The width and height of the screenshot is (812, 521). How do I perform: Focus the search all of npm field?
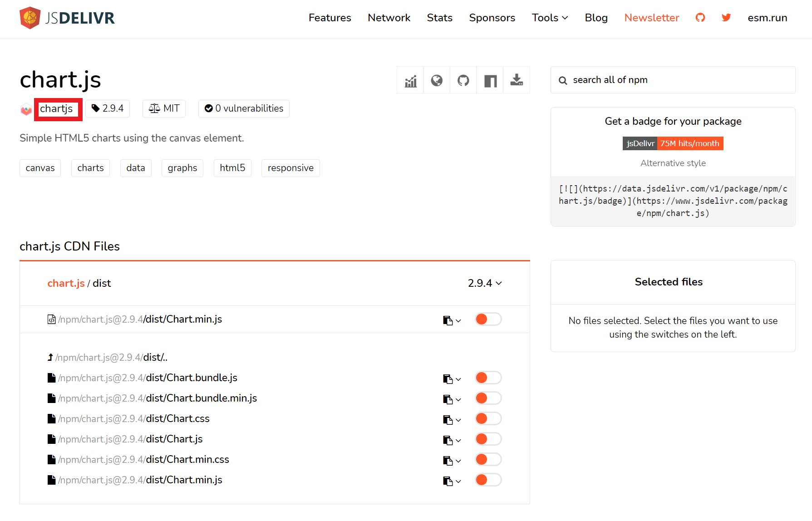pyautogui.click(x=673, y=80)
